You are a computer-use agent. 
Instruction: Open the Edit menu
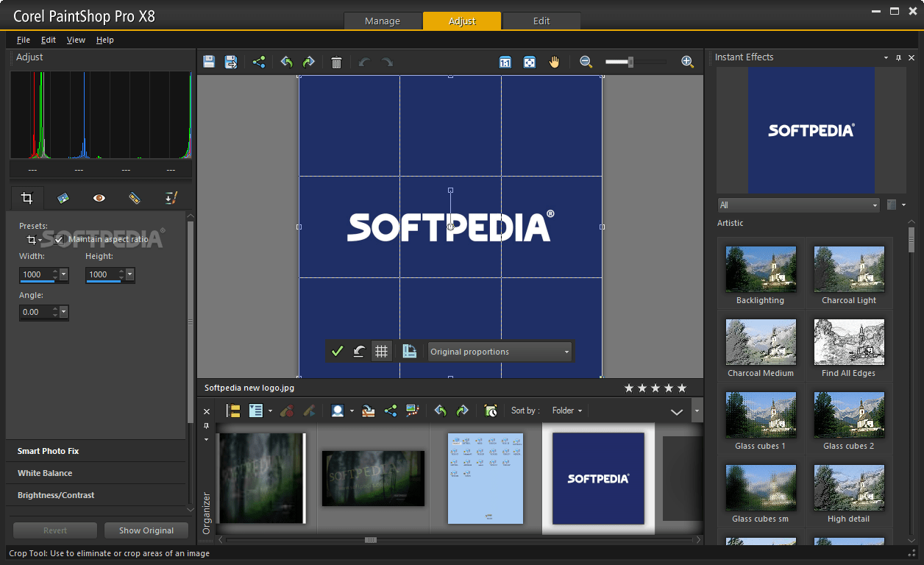(48, 40)
